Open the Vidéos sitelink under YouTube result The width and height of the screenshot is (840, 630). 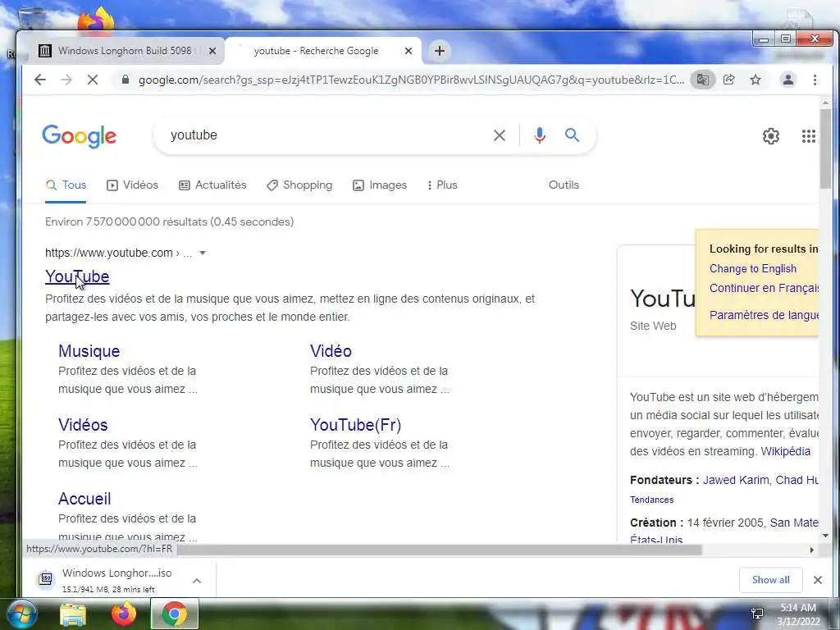[83, 425]
